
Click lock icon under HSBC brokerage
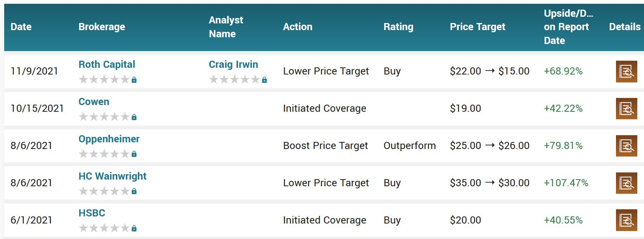point(134,229)
